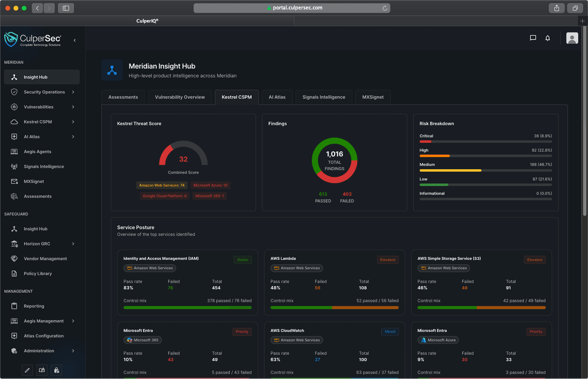Image resolution: width=588 pixels, height=379 pixels.
Task: Switch to the MXSignet tab
Action: pos(373,97)
